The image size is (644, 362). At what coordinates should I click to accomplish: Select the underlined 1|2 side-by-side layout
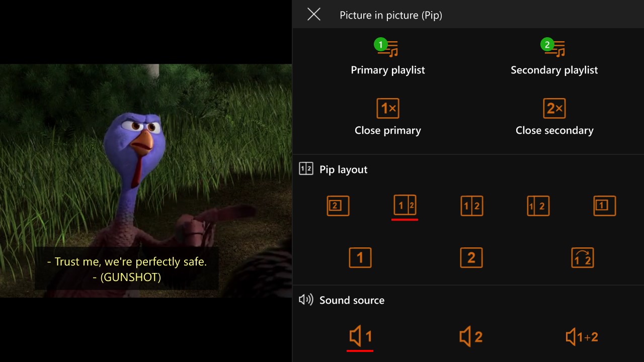[405, 205]
